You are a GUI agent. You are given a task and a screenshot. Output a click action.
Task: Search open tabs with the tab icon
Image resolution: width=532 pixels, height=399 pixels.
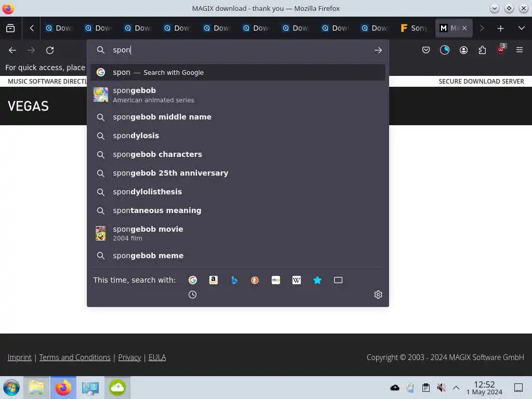point(338,280)
